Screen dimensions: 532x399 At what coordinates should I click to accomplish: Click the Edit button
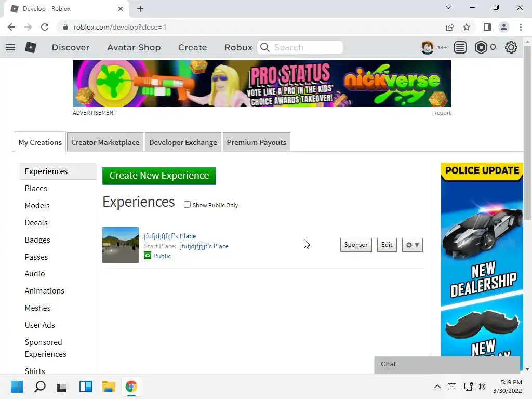[x=387, y=245]
